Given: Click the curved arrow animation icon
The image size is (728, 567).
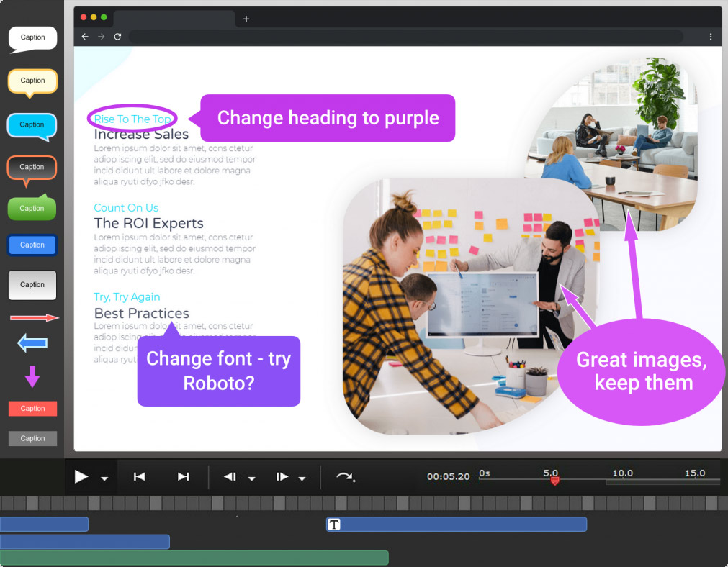Looking at the screenshot, I should point(345,476).
